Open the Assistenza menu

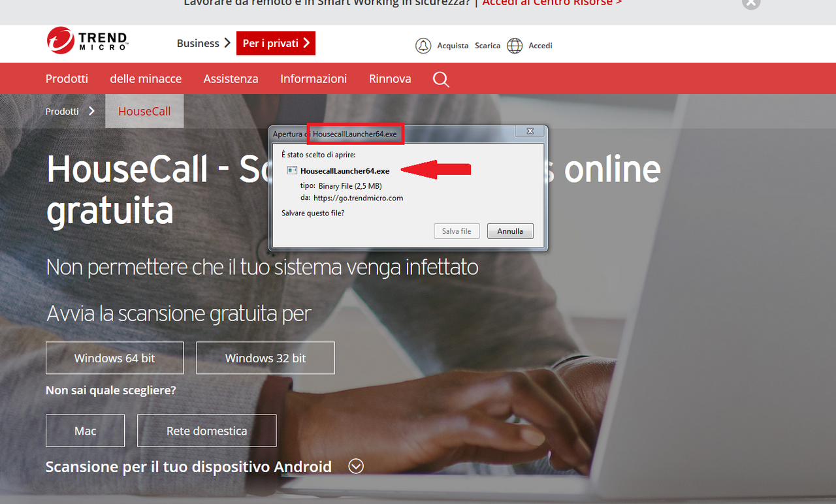(x=231, y=79)
